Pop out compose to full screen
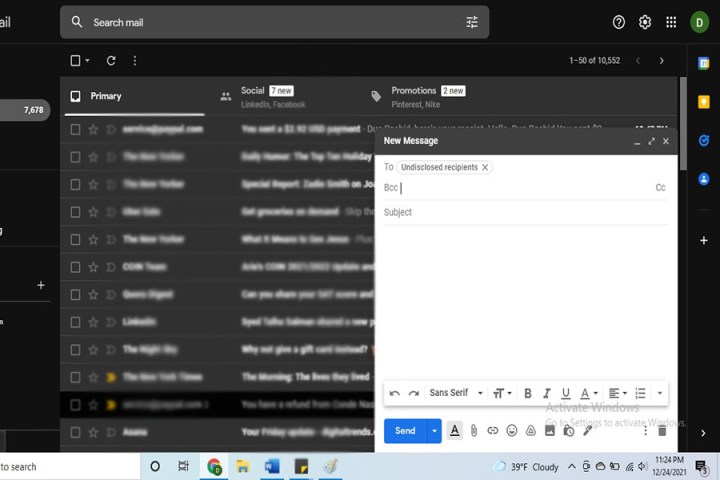This screenshot has width=720, height=480. coord(651,141)
